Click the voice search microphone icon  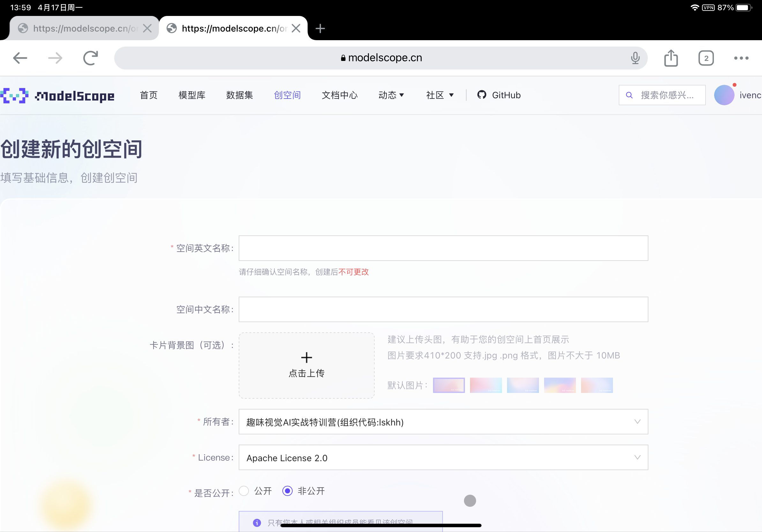coord(635,58)
